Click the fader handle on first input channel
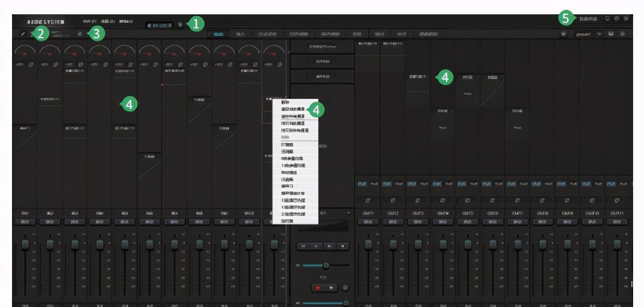The height and width of the screenshot is (307, 644). click(x=25, y=245)
